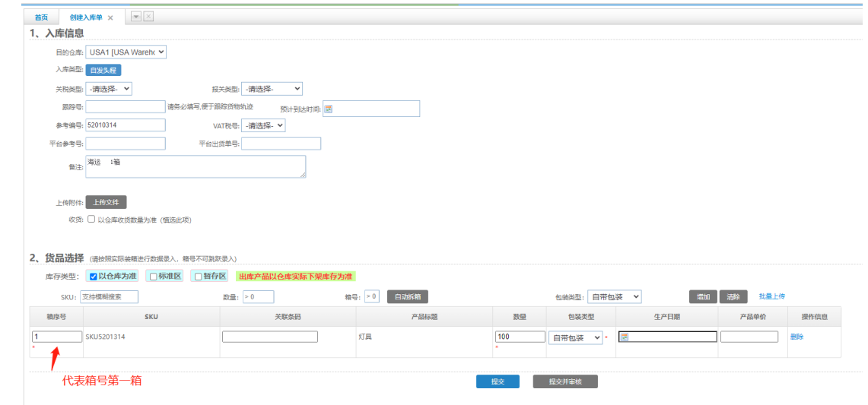The image size is (868, 405).
Task: Click the 批量上传 link
Action: pos(771,296)
